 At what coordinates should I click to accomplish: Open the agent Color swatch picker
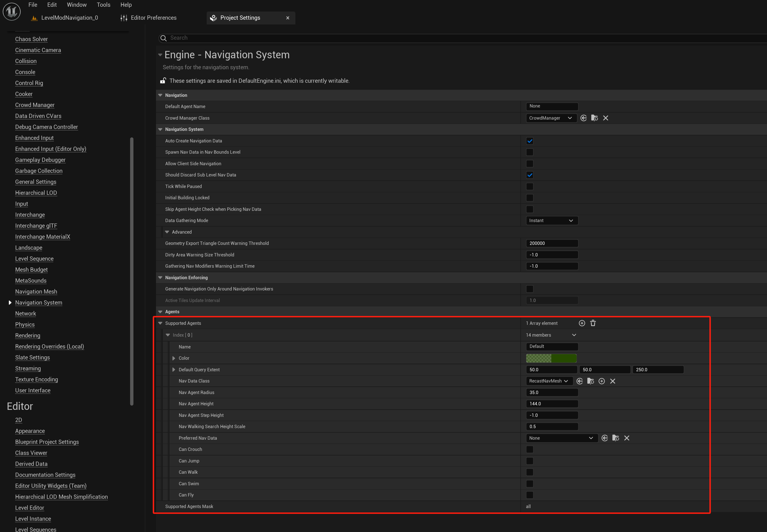tap(551, 358)
